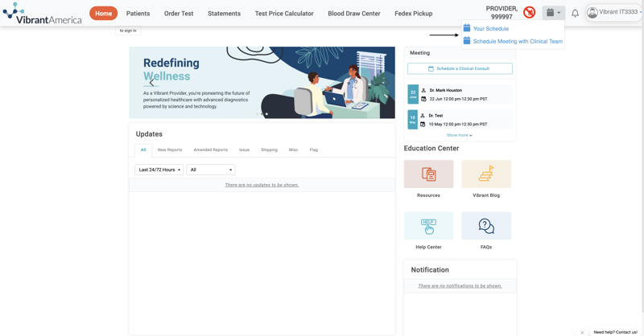Open the calendar schedule dropdown icon
Image resolution: width=644 pixels, height=336 pixels.
(x=553, y=13)
